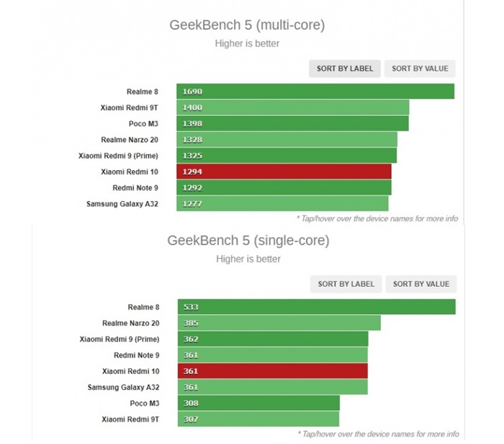Screen dimensions: 504x444
Task: Click the 533 Realme 8 single-core bar
Action: [317, 307]
